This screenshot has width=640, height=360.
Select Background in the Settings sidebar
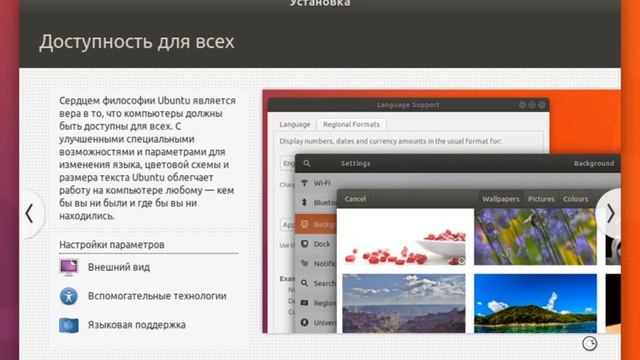click(316, 224)
